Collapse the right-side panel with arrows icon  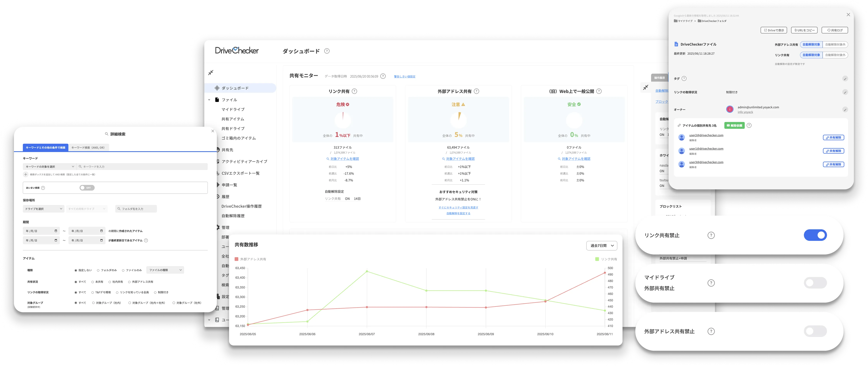pos(646,88)
